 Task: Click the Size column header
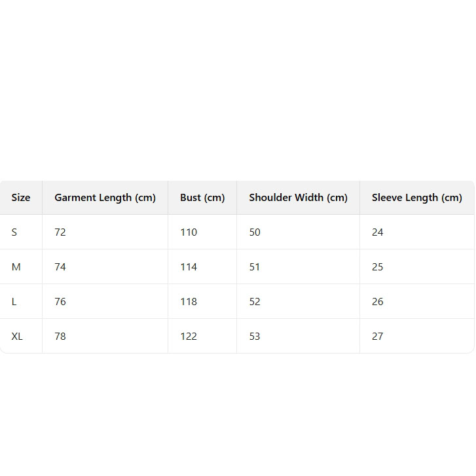tap(21, 198)
